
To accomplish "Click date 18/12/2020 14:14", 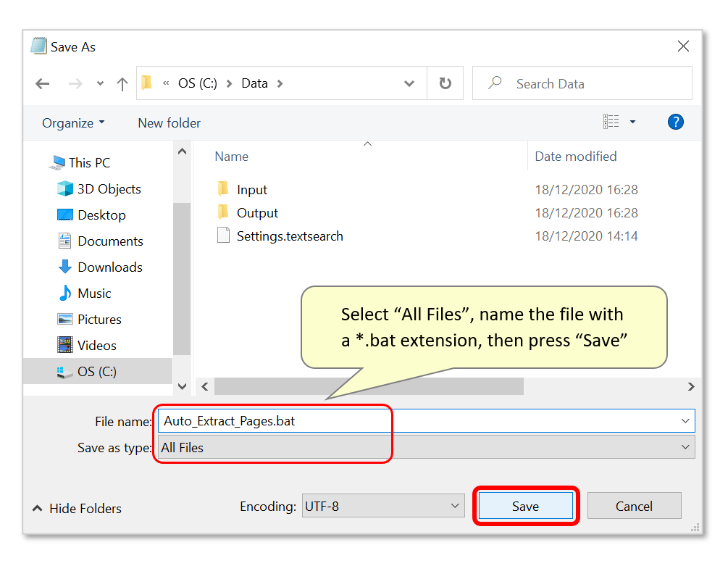I will [x=587, y=236].
